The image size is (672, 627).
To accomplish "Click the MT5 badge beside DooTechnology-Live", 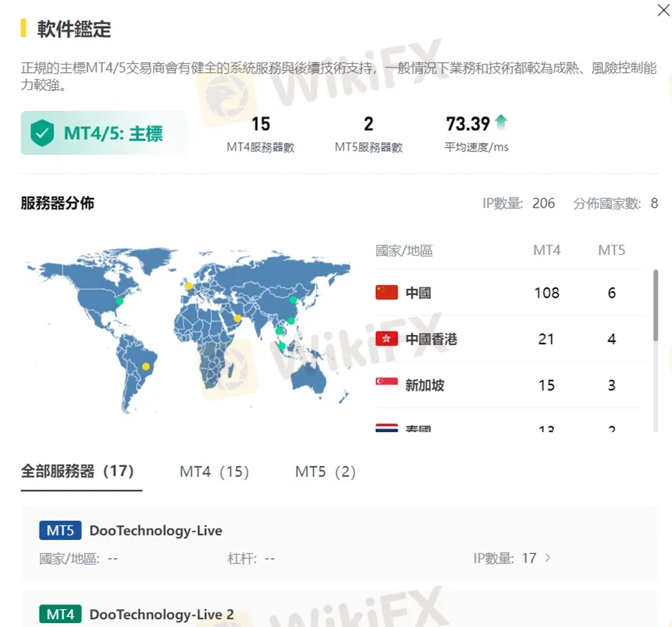I will pyautogui.click(x=59, y=530).
